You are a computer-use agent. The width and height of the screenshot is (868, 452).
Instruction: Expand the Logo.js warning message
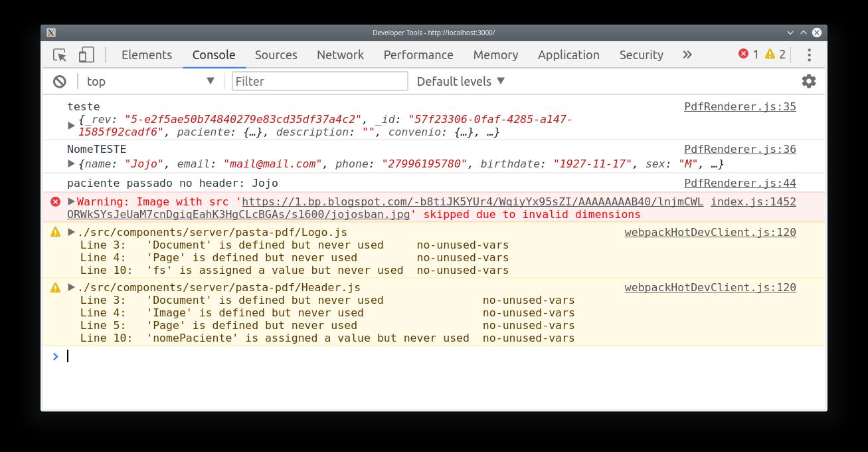pyautogui.click(x=72, y=232)
